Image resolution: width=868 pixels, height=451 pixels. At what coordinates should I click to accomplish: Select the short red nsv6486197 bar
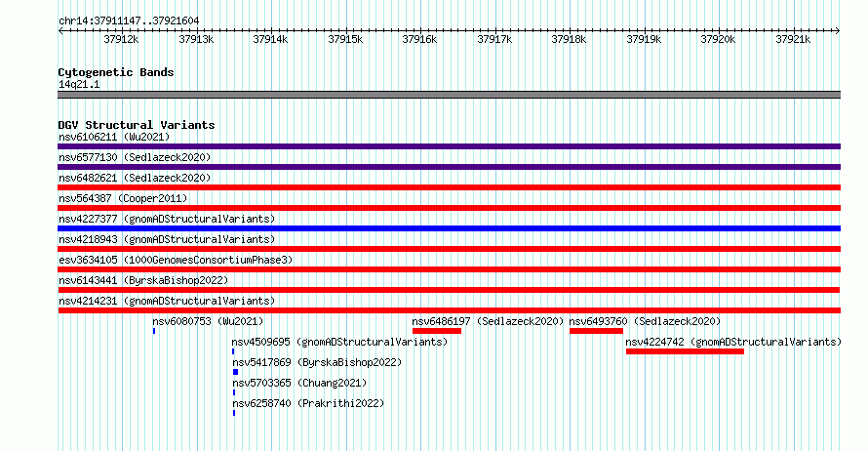pos(437,331)
